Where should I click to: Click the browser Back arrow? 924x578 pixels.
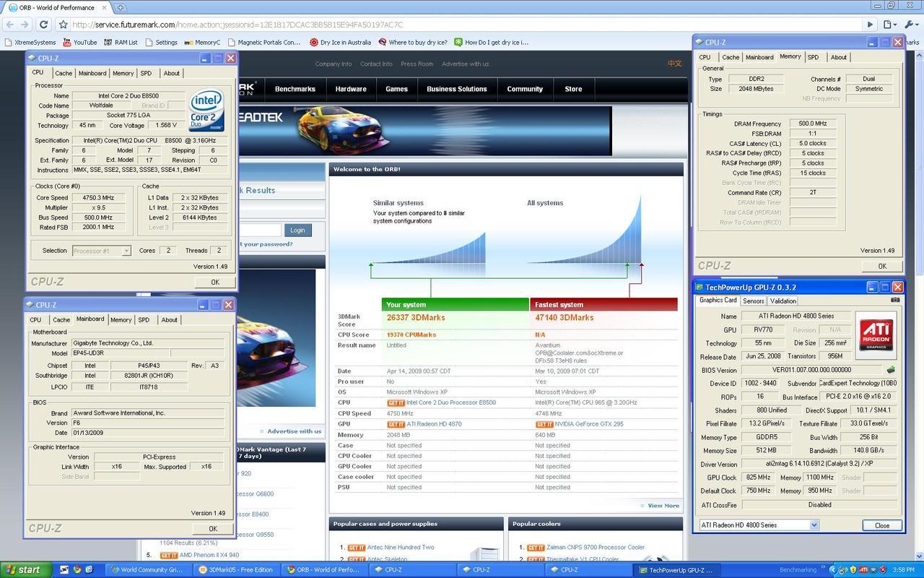click(10, 24)
